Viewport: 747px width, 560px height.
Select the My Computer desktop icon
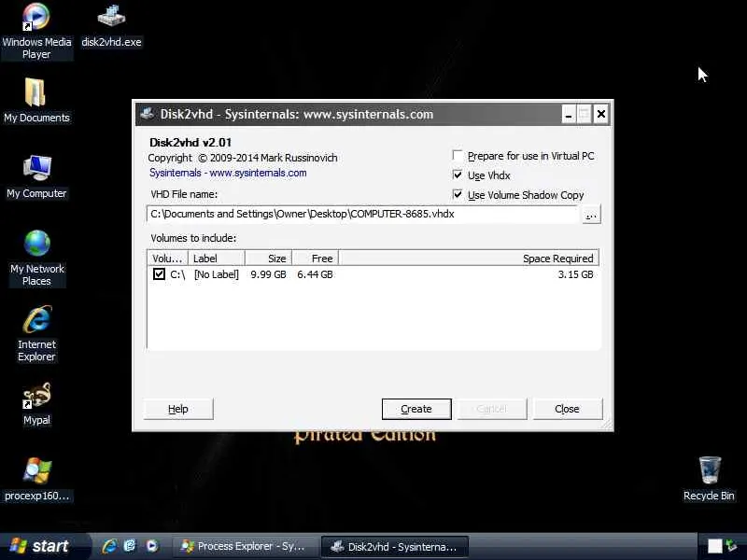(36, 176)
